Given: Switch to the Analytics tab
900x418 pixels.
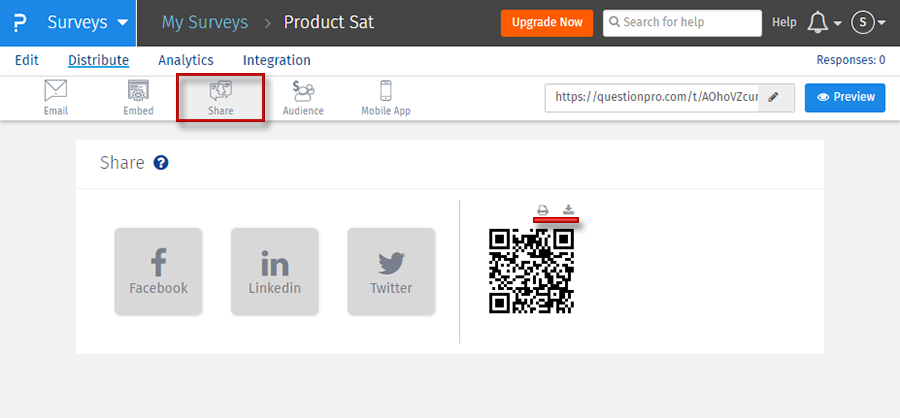Looking at the screenshot, I should click(x=185, y=60).
